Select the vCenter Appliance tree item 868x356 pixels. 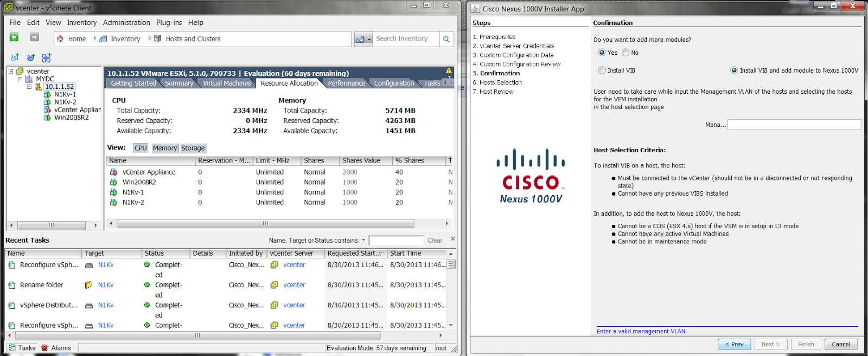77,109
